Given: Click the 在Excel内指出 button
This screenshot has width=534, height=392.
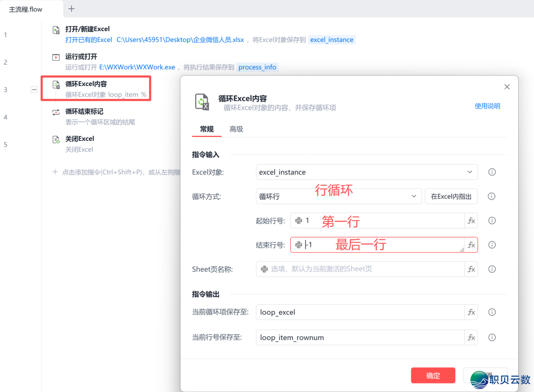Looking at the screenshot, I should coord(450,196).
